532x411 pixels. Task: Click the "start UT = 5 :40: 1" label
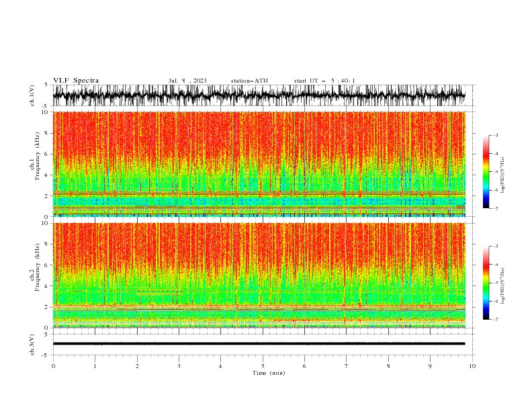324,81
